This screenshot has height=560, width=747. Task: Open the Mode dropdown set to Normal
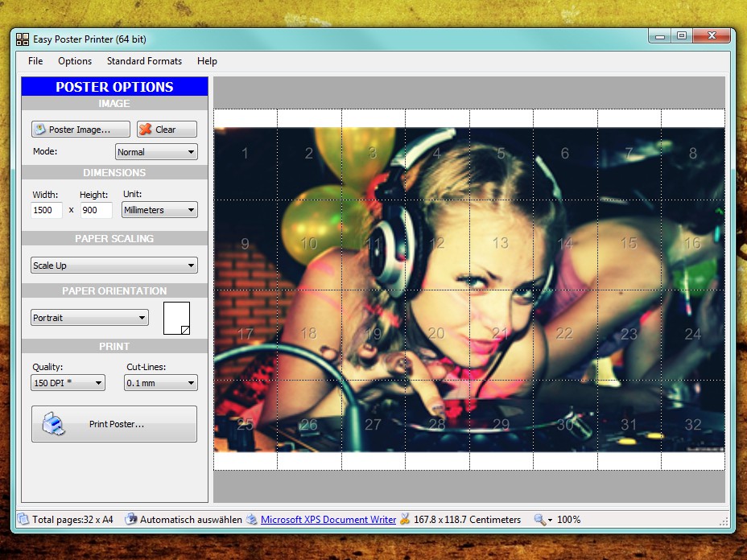pyautogui.click(x=156, y=151)
